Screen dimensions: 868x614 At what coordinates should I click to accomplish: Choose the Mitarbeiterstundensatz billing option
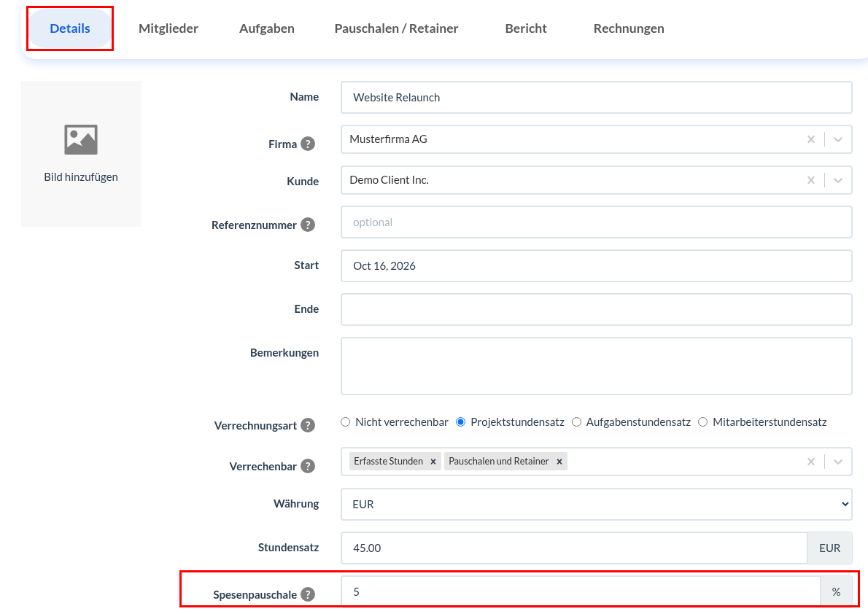(x=703, y=422)
